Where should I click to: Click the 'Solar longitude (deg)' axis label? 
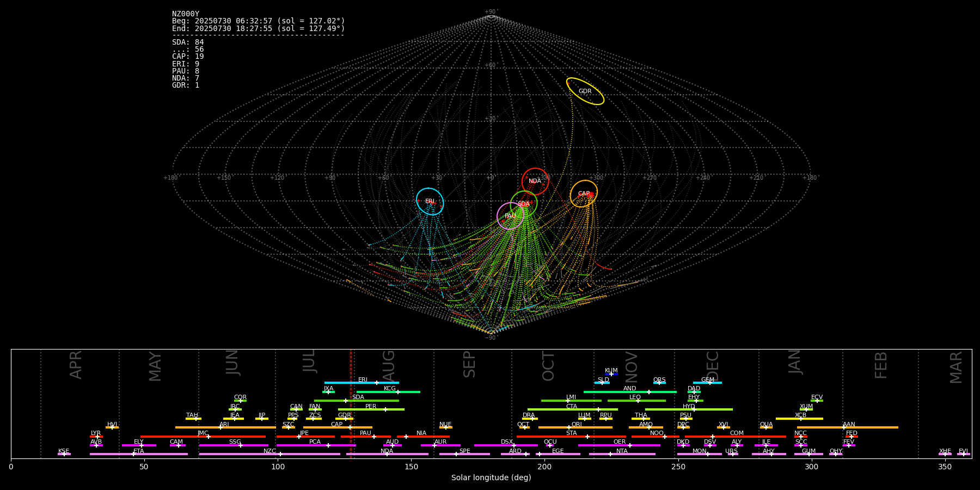(491, 478)
